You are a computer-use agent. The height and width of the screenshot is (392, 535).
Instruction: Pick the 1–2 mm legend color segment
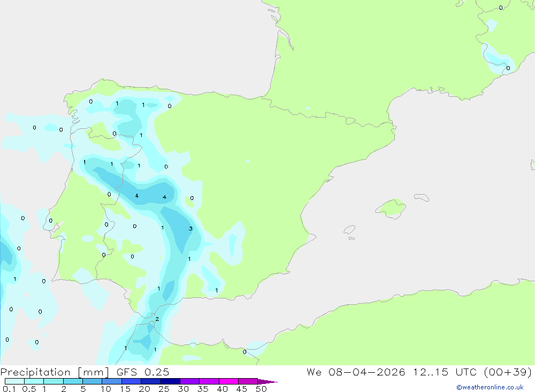53,381
